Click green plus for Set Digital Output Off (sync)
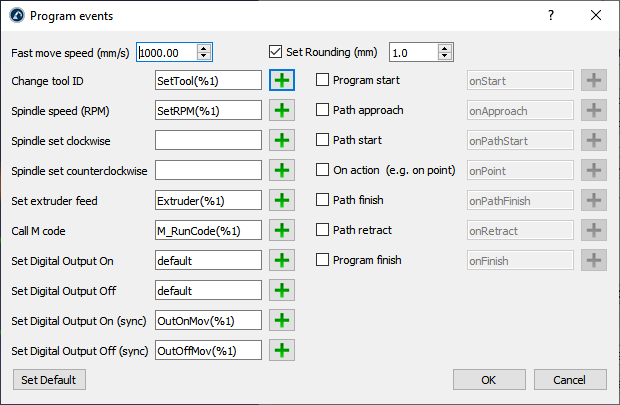620x405 pixels. coord(283,350)
